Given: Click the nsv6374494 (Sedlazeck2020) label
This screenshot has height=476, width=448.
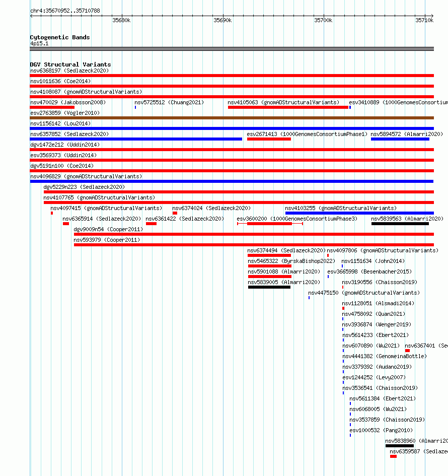Looking at the screenshot, I should 286,250.
